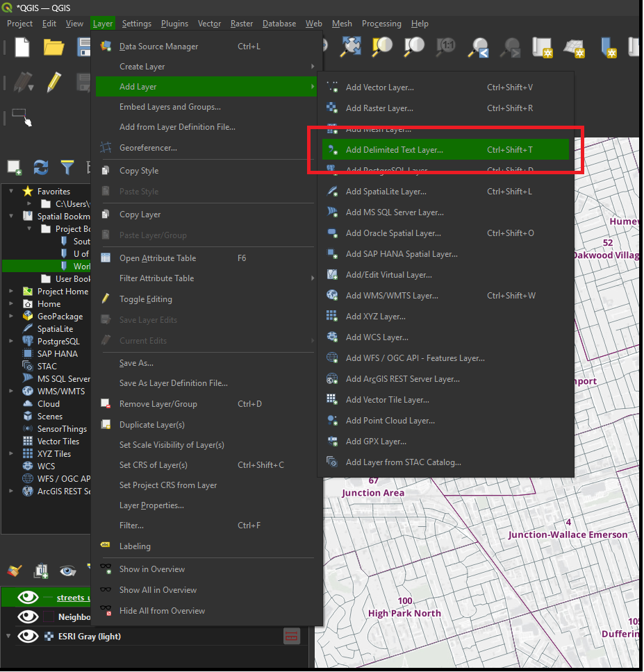Click Zoom to Layer icon
This screenshot has width=644, height=672.
[414, 47]
